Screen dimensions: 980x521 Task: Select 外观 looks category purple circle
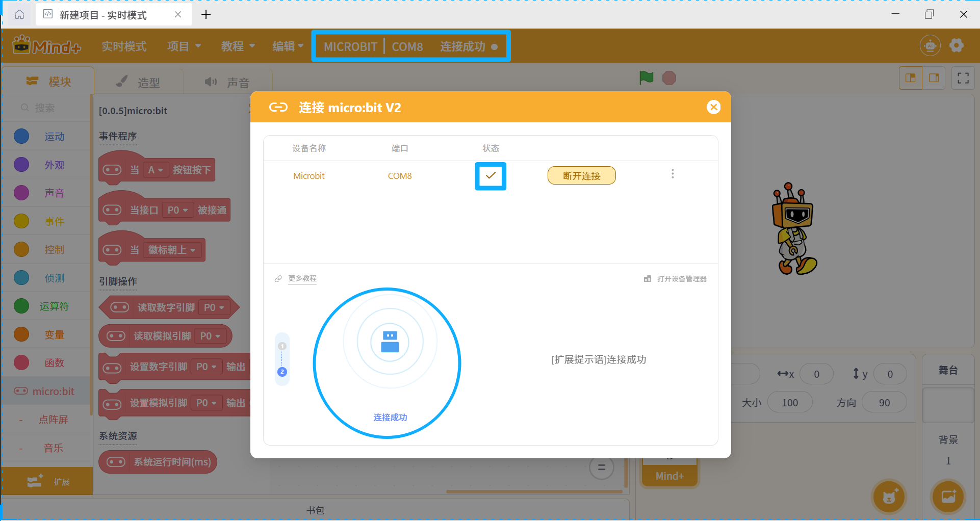click(x=21, y=165)
